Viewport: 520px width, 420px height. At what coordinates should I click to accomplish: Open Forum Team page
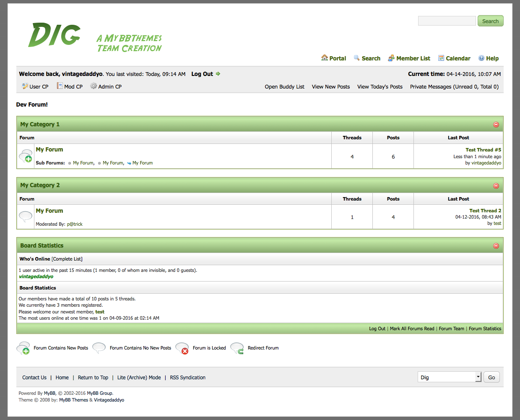pyautogui.click(x=451, y=329)
